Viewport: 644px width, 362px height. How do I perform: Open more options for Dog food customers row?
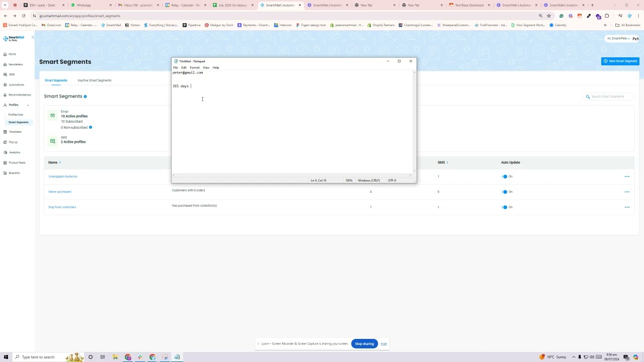coord(627,207)
